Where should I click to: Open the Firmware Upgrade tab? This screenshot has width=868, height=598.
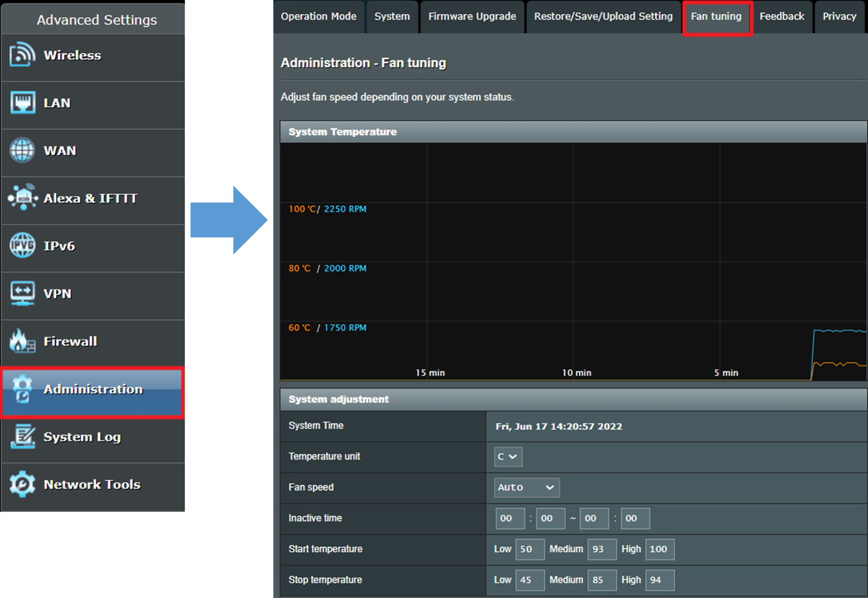coord(472,17)
